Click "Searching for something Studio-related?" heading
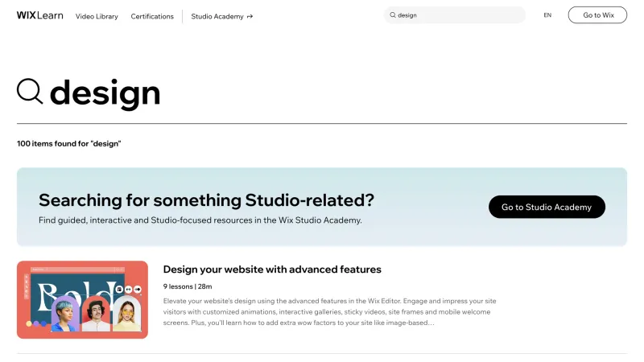Viewport: 644px width, 362px height. (206, 200)
